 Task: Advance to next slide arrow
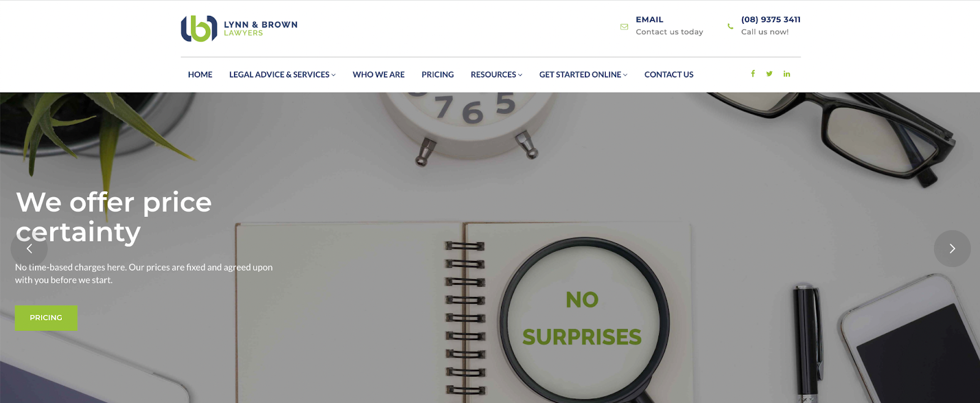click(952, 248)
